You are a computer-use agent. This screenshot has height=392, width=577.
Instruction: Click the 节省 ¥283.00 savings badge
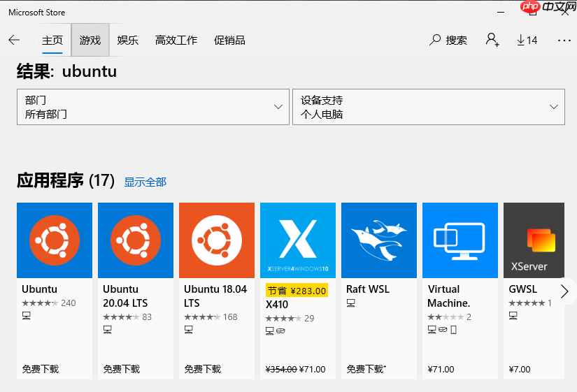pyautogui.click(x=297, y=291)
